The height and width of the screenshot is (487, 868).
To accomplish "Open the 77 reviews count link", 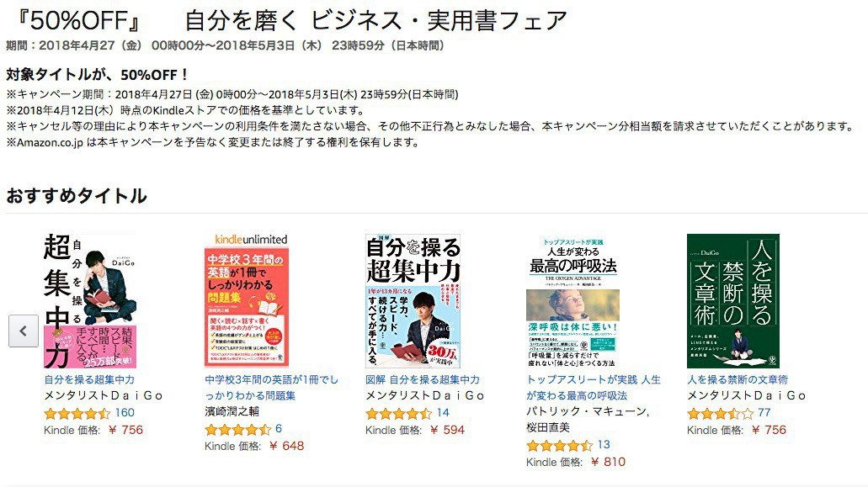I will pos(764,412).
